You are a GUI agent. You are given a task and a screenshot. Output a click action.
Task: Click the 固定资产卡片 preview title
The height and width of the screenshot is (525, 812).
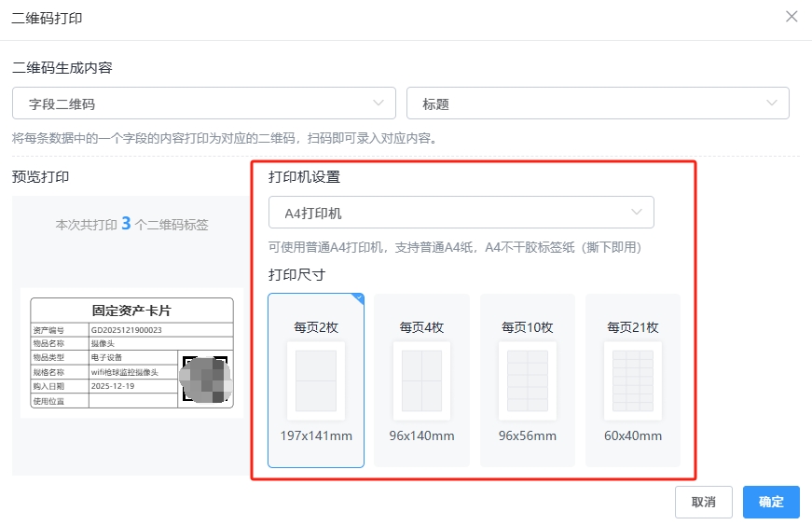tap(131, 311)
